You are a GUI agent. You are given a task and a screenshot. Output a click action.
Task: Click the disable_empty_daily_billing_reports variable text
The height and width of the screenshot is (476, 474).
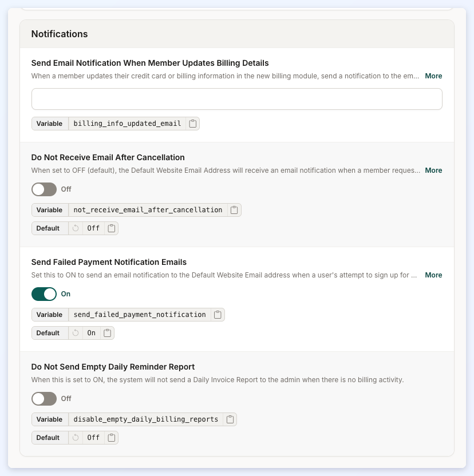(x=146, y=419)
